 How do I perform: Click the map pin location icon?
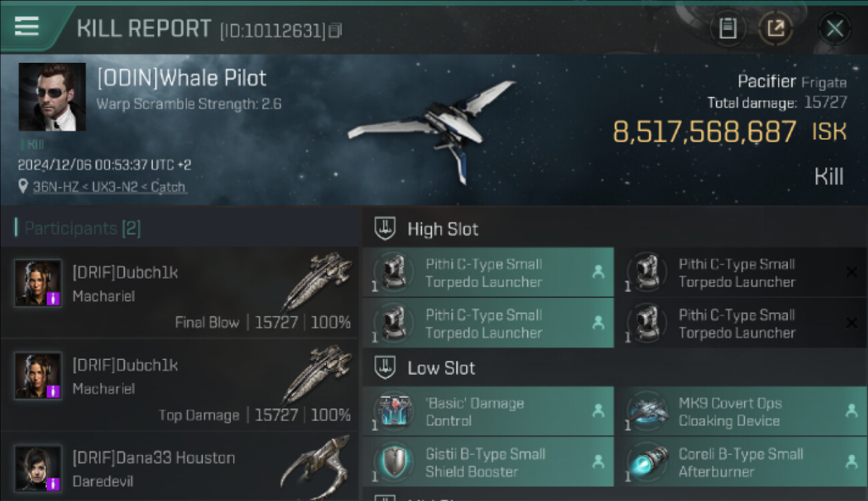click(23, 186)
